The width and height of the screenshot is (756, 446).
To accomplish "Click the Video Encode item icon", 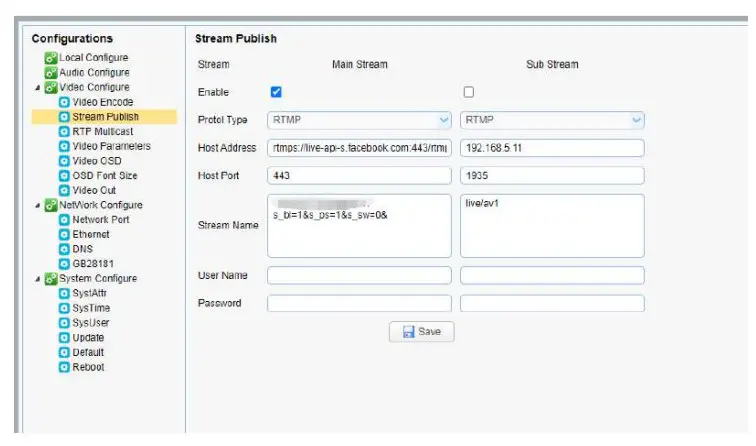I will [x=64, y=102].
